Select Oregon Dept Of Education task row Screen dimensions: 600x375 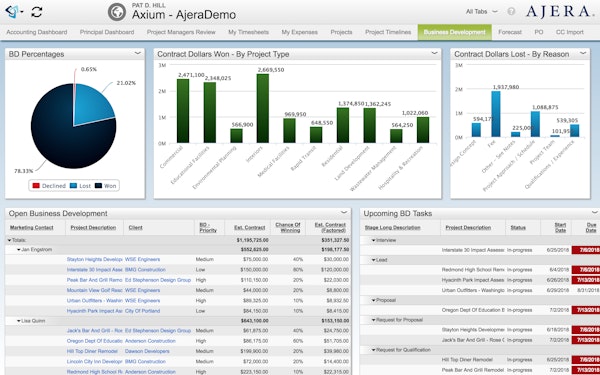coord(480,310)
